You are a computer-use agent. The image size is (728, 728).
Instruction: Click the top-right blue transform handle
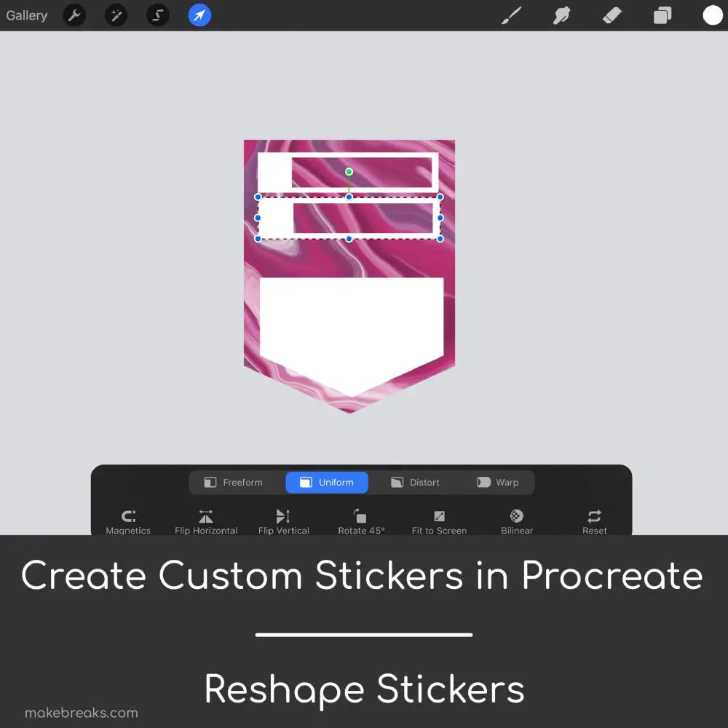pos(440,197)
